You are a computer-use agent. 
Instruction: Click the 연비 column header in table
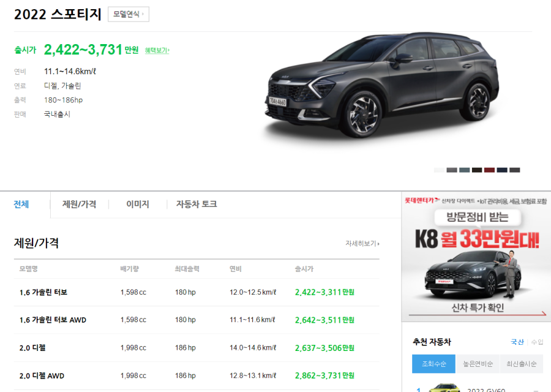tap(236, 269)
